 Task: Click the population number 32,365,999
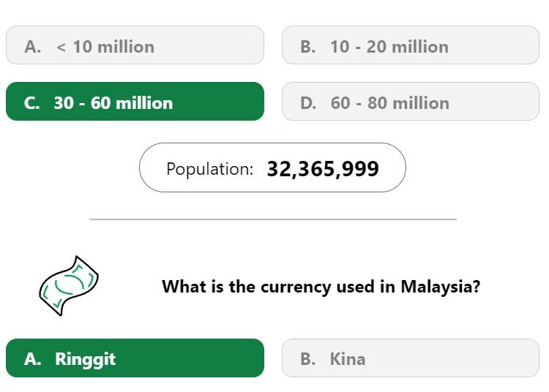coord(323,169)
